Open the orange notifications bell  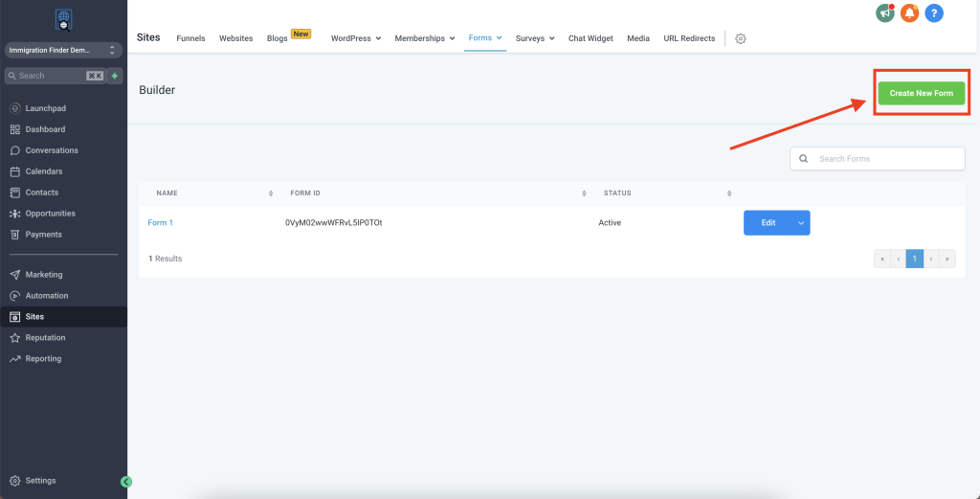point(909,13)
